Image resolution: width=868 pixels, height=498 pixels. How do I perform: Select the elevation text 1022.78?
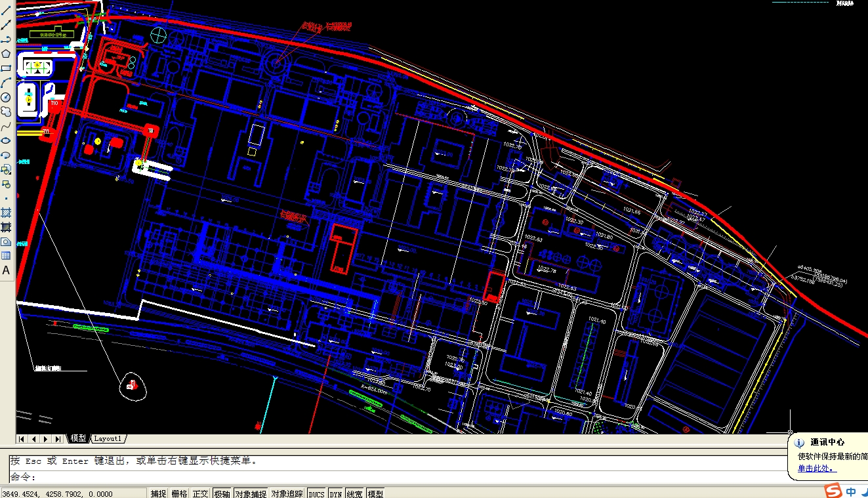547,270
